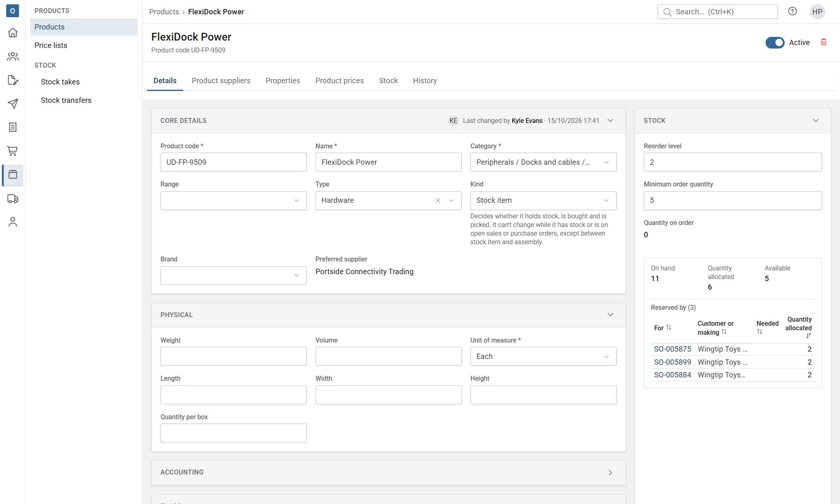
Task: Open the HP user avatar menu
Action: [817, 11]
